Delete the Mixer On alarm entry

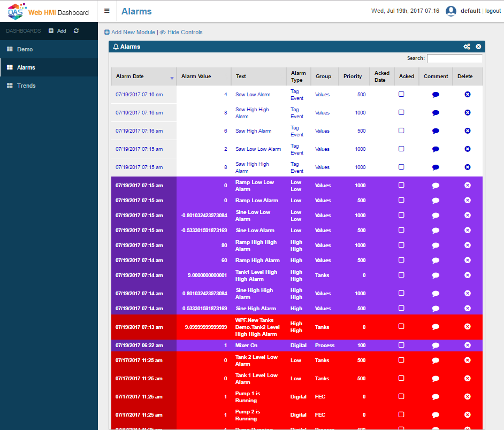coord(467,345)
